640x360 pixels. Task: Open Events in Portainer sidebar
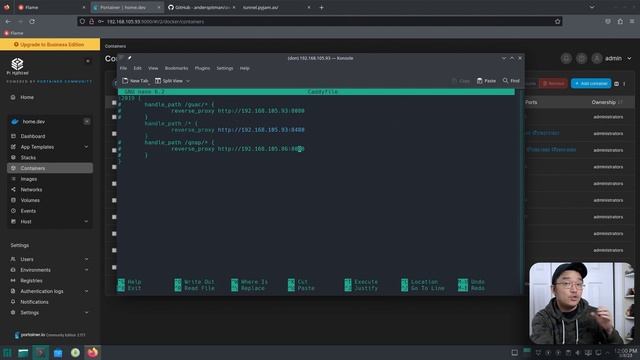(x=28, y=211)
